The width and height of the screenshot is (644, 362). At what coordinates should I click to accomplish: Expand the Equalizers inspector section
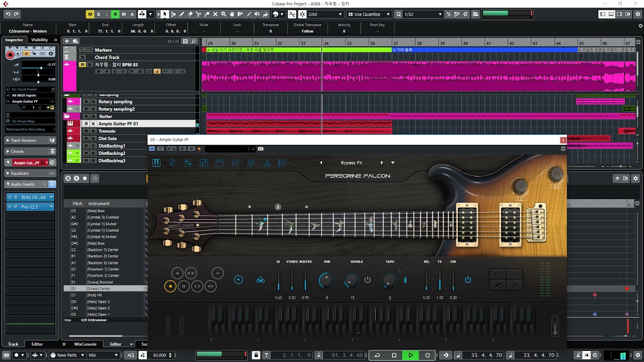point(30,173)
